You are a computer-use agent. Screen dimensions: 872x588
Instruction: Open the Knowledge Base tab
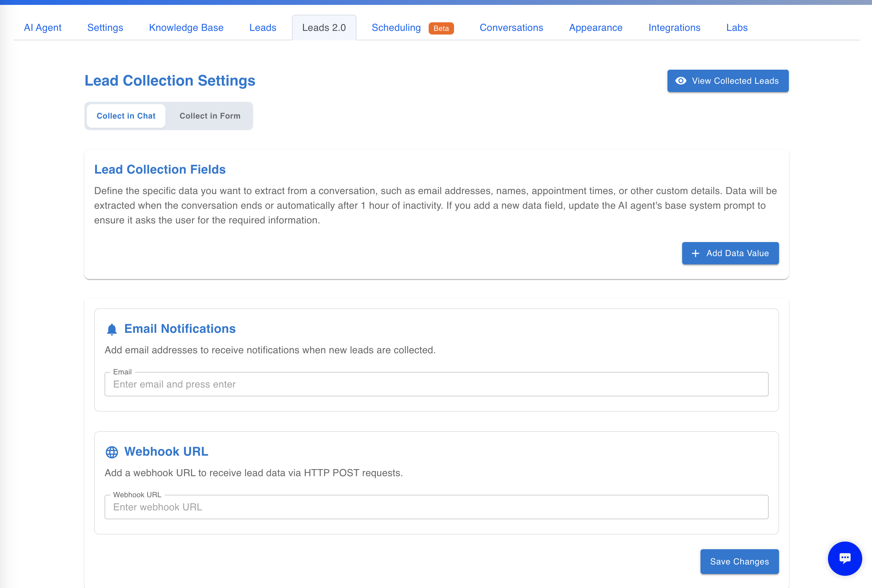click(x=186, y=28)
